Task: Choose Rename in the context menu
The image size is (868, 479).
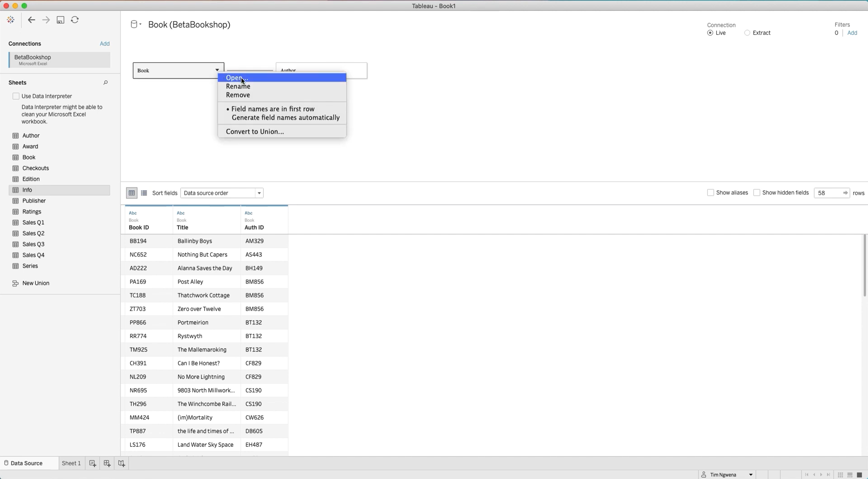Action: tap(282, 86)
